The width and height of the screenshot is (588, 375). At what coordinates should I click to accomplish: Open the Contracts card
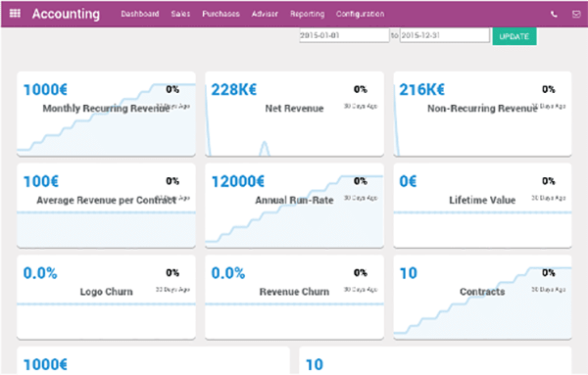coord(482,297)
